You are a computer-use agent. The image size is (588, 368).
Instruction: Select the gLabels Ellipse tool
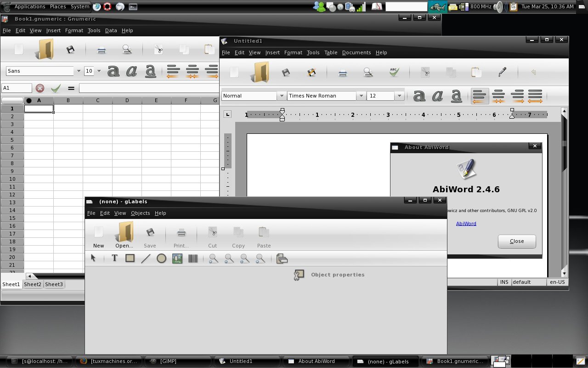pyautogui.click(x=161, y=259)
